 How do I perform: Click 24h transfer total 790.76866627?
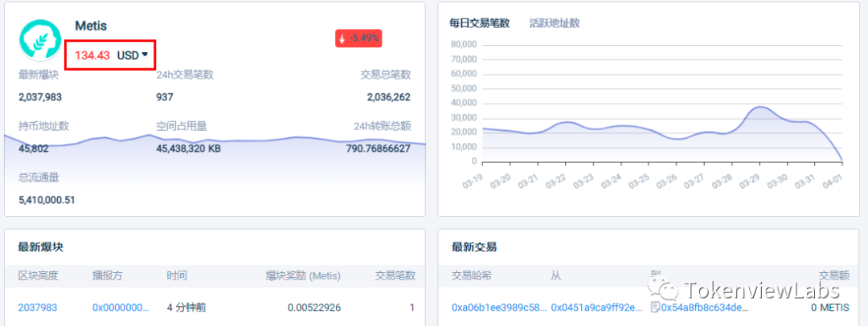tap(378, 149)
